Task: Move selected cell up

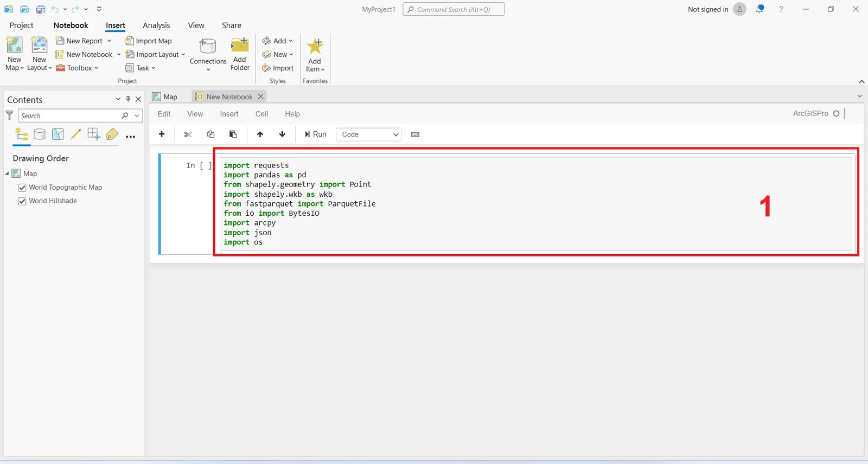Action: (x=260, y=134)
